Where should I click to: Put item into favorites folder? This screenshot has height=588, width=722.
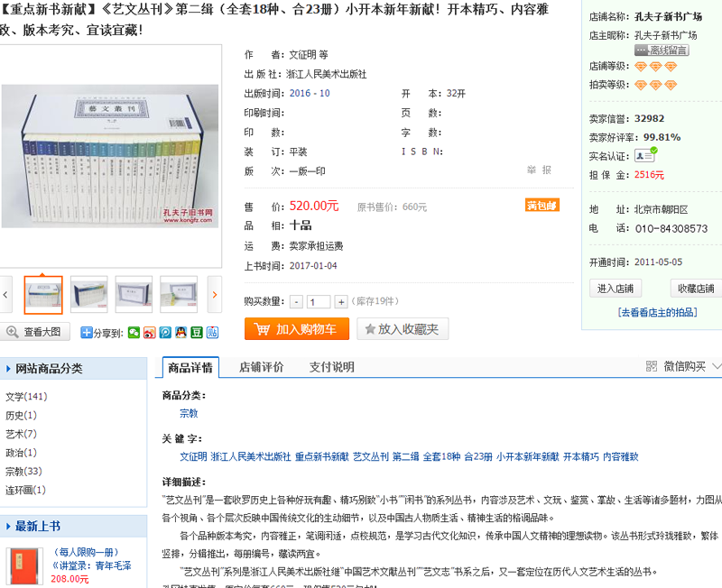[x=403, y=329]
